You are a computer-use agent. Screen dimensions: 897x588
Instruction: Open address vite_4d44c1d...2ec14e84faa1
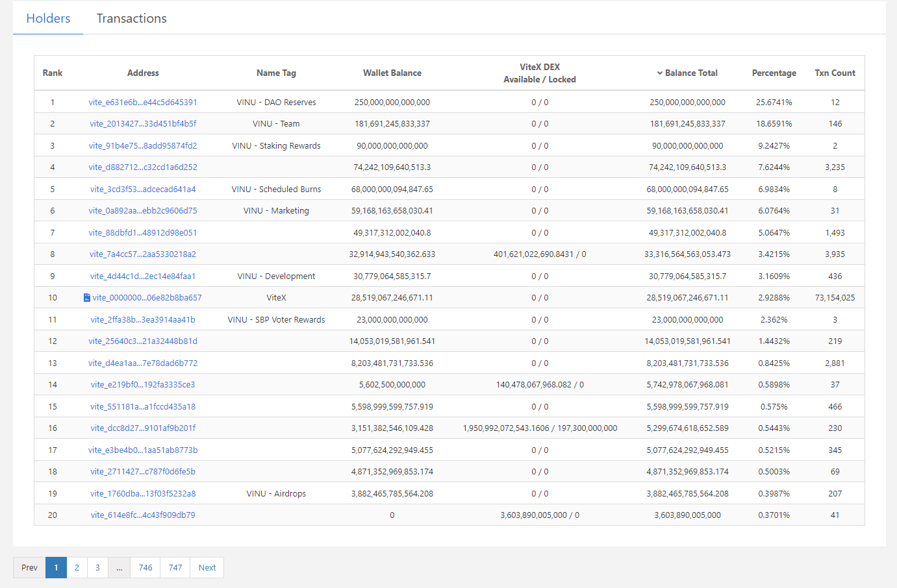coord(143,276)
